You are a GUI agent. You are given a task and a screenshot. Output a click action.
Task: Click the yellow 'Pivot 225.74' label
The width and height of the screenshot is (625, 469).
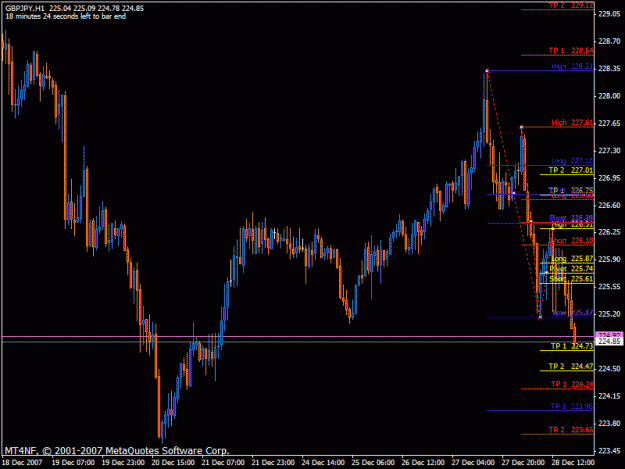coord(572,269)
